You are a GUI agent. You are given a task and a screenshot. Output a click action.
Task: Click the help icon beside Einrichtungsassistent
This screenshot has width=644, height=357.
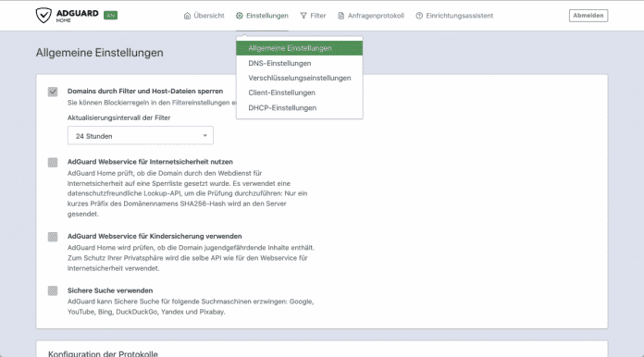419,16
